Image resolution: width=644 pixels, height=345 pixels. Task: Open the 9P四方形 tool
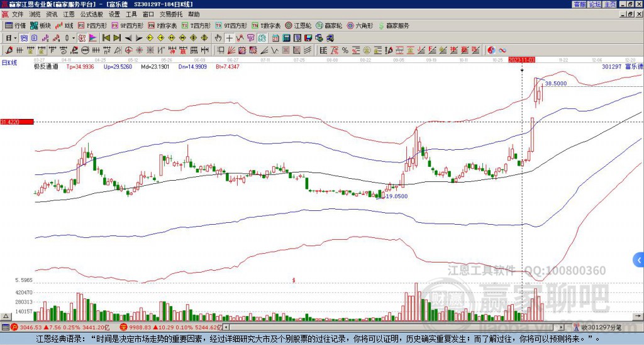(x=127, y=25)
